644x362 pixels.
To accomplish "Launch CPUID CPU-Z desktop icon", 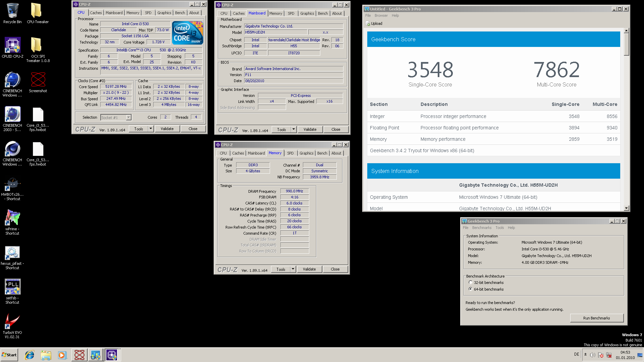I will click(x=12, y=48).
